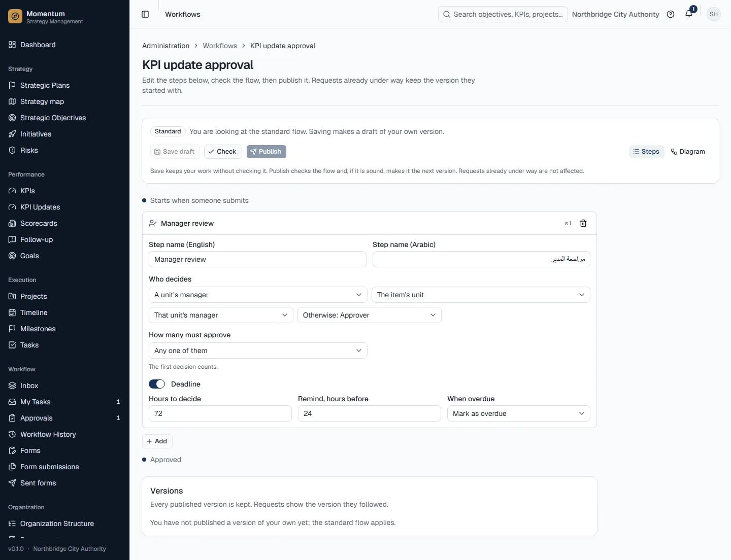Turn off the Deadline switch
Screen dimensions: 731x560
(157, 384)
